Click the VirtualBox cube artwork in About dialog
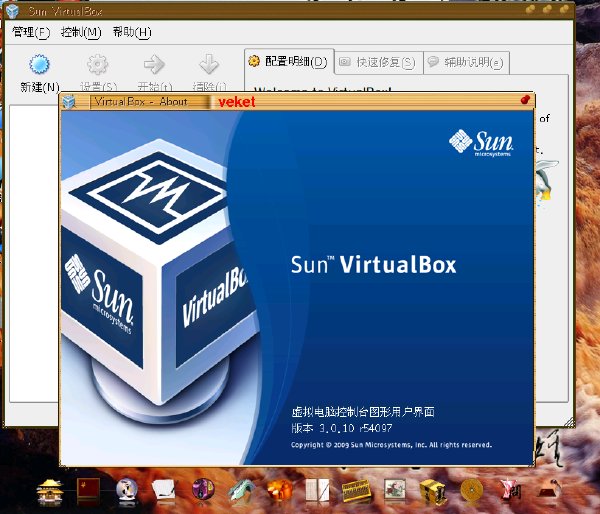 159,281
